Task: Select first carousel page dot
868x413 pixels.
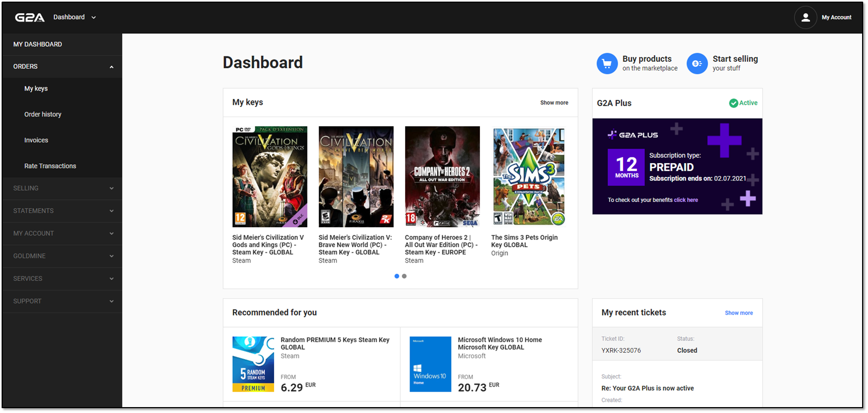Action: point(397,276)
